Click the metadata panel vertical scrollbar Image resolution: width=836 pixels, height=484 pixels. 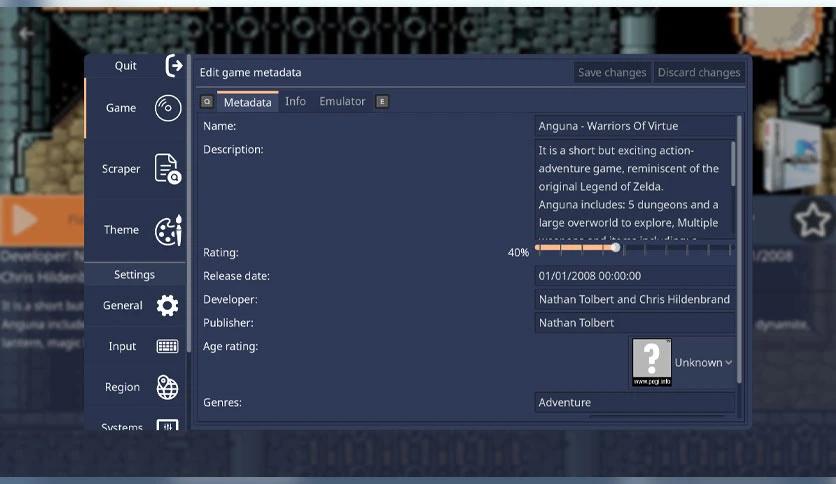pyautogui.click(x=739, y=249)
